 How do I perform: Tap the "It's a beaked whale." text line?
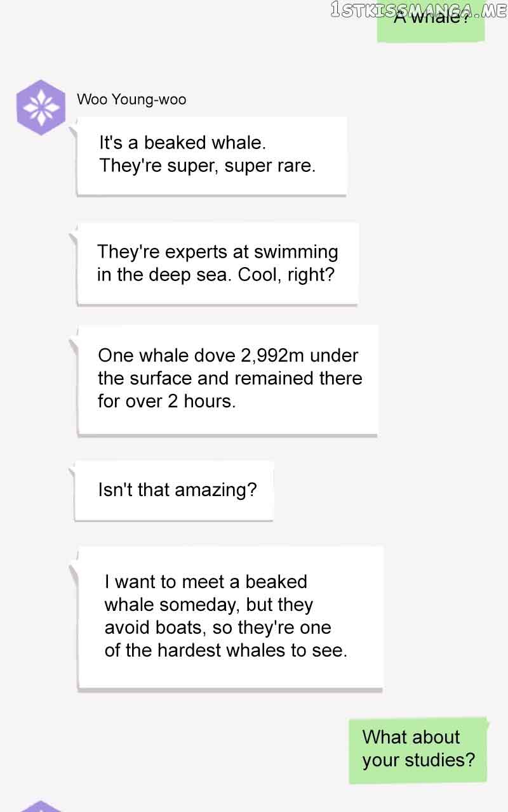pos(182,143)
